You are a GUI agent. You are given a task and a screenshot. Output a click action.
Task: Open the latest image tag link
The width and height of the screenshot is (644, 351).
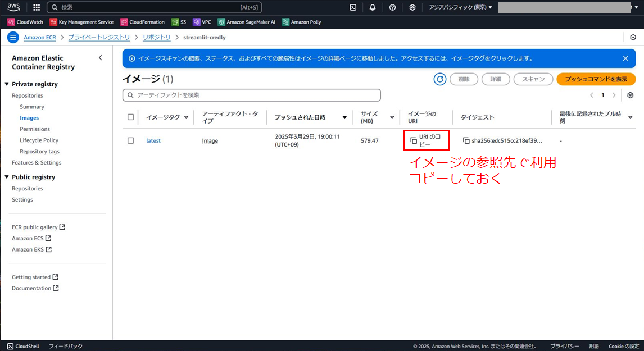153,140
